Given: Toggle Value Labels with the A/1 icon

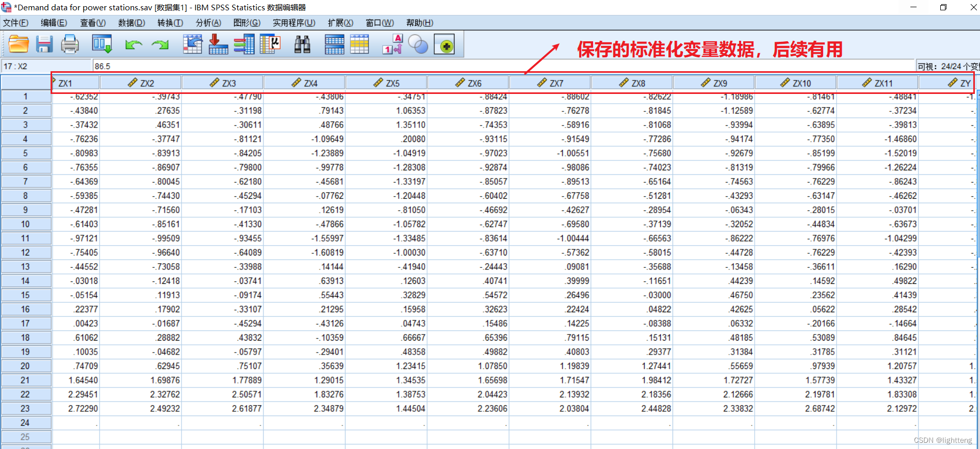Looking at the screenshot, I should click(393, 44).
